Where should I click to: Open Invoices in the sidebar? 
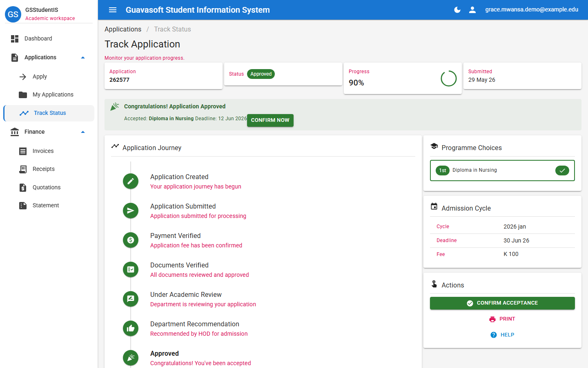(x=49, y=151)
